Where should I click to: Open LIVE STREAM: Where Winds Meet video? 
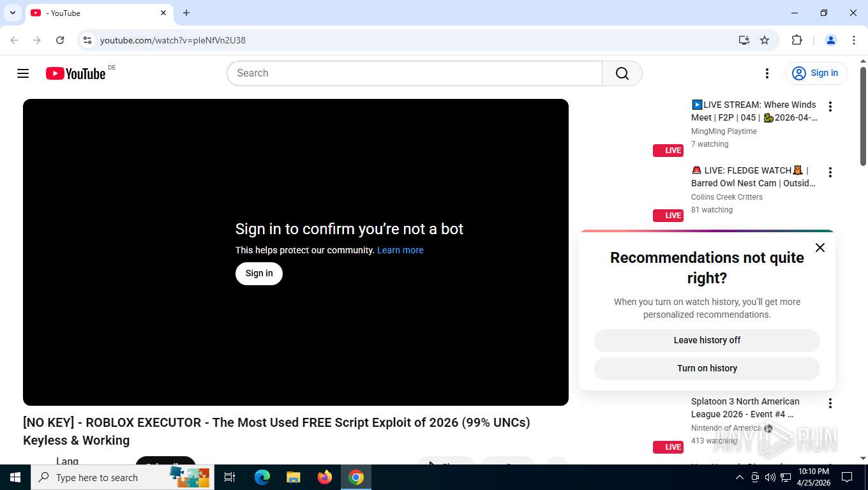pyautogui.click(x=754, y=111)
